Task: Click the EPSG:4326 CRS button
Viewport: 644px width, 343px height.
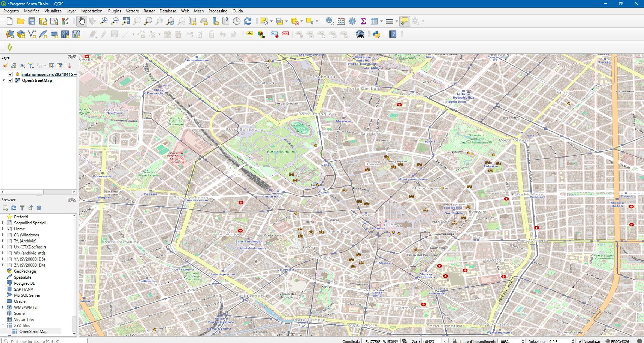Action: [617, 341]
